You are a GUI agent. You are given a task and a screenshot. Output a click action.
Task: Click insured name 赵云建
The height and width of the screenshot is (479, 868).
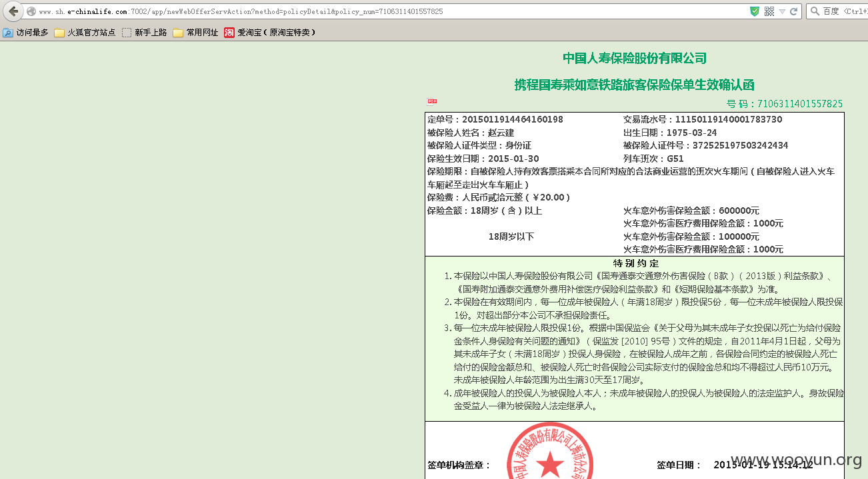point(501,133)
